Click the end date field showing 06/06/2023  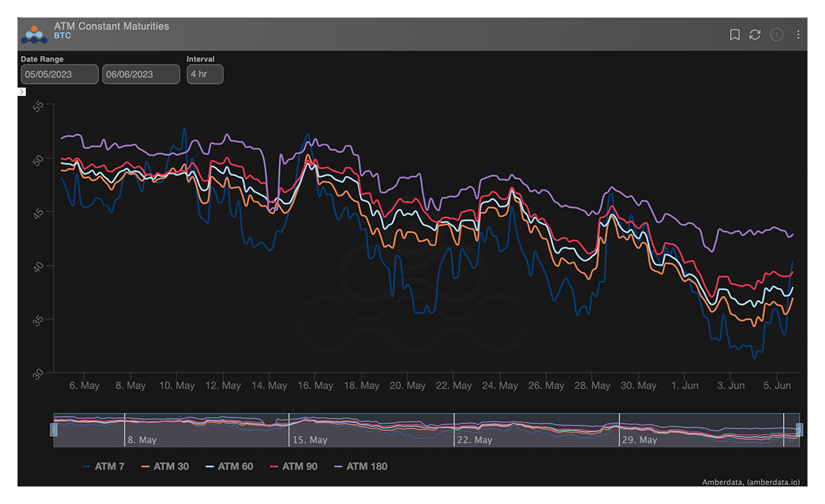tap(141, 74)
